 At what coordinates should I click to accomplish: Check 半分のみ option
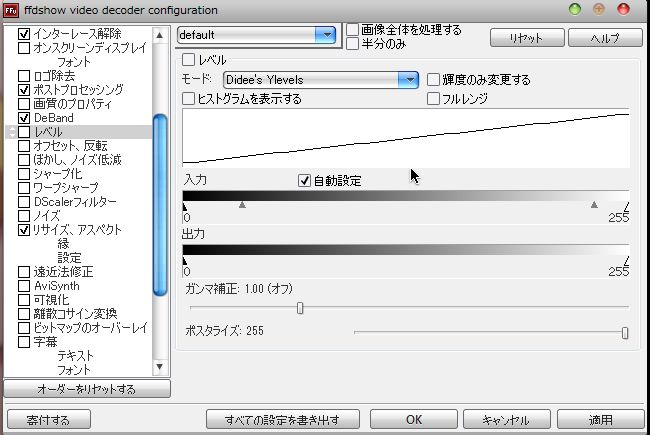click(x=352, y=44)
